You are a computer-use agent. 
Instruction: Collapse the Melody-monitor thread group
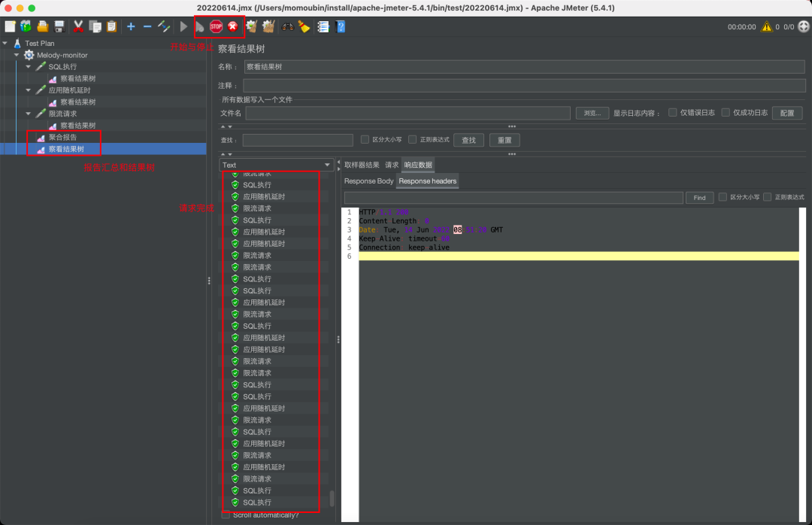click(17, 55)
